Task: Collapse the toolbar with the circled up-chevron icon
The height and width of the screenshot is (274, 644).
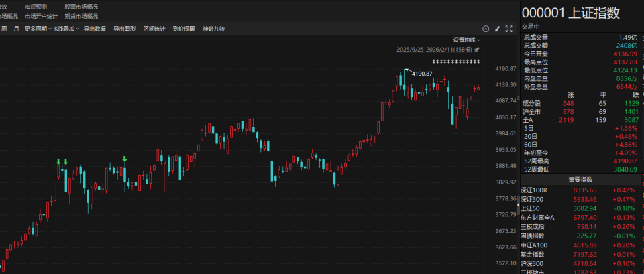Action: point(486,29)
